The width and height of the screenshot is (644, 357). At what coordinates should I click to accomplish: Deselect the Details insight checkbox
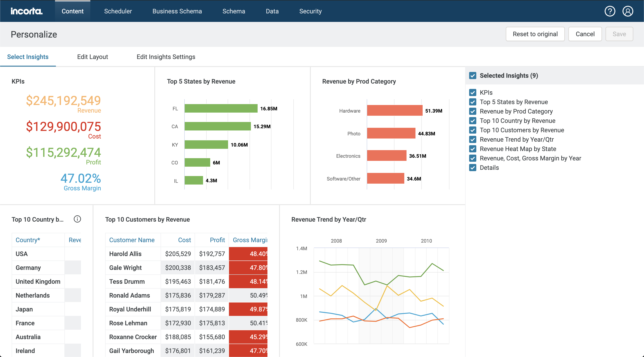click(x=472, y=168)
